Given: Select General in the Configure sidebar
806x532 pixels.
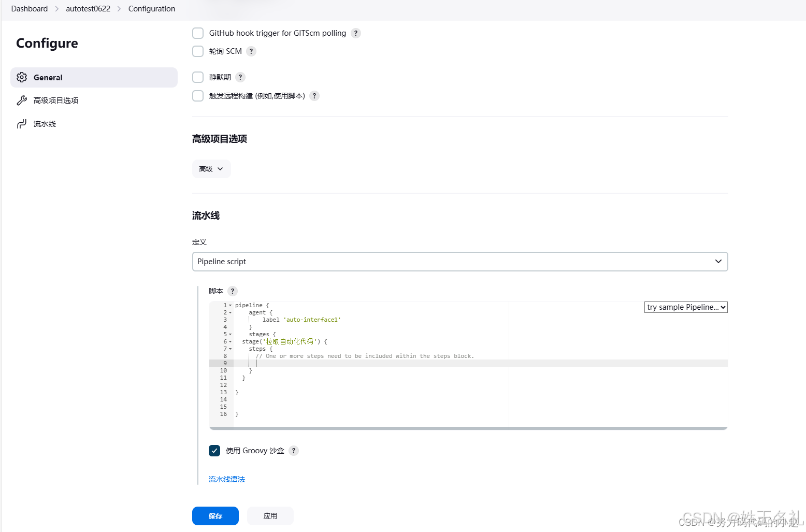Looking at the screenshot, I should tap(94, 77).
